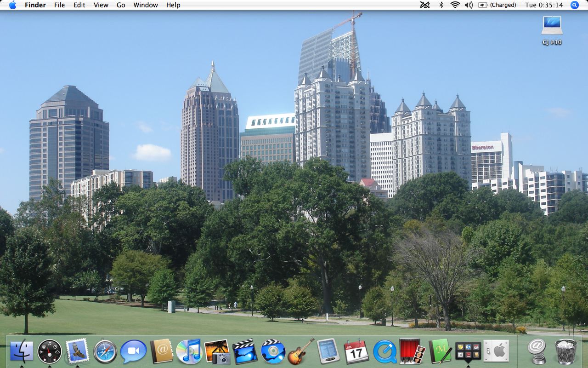Launch QuickTime Player blue Q icon
The height and width of the screenshot is (368, 588).
pyautogui.click(x=384, y=352)
